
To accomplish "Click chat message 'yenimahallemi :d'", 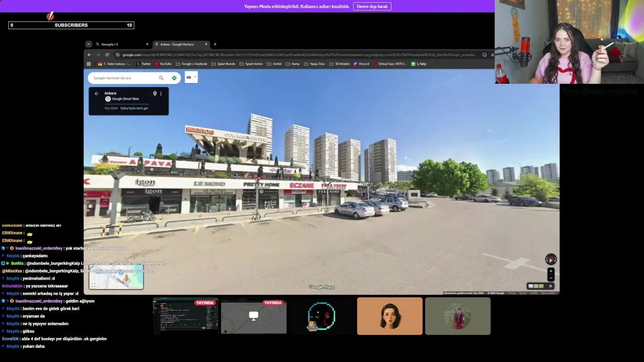I will tap(39, 279).
